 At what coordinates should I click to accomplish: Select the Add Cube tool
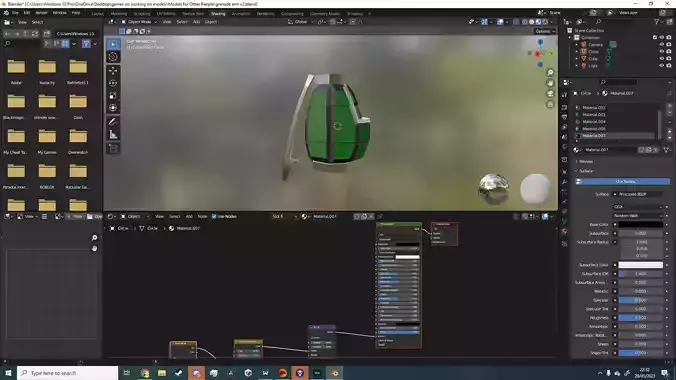tap(113, 149)
